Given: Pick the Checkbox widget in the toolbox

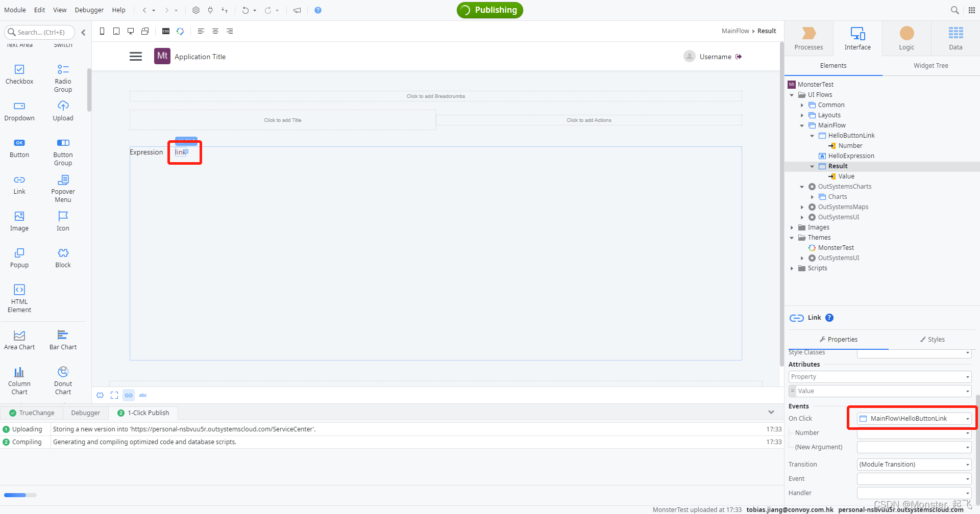Looking at the screenshot, I should click(x=19, y=74).
